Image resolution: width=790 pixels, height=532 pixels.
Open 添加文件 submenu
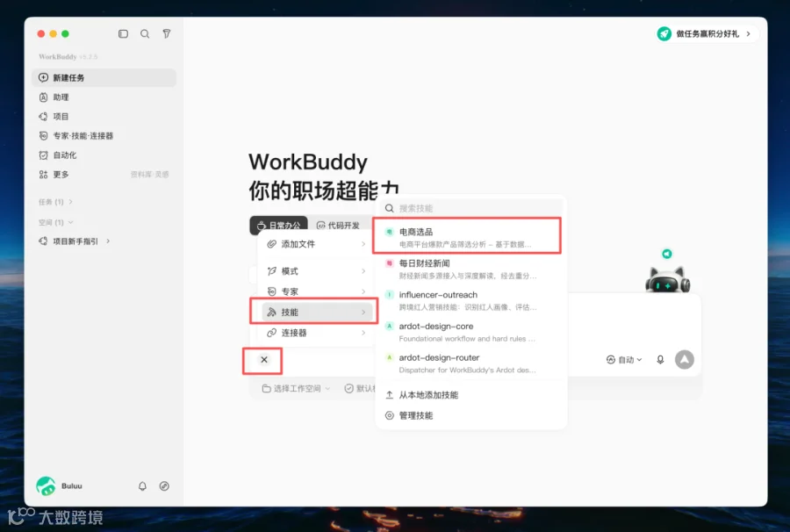click(x=316, y=244)
